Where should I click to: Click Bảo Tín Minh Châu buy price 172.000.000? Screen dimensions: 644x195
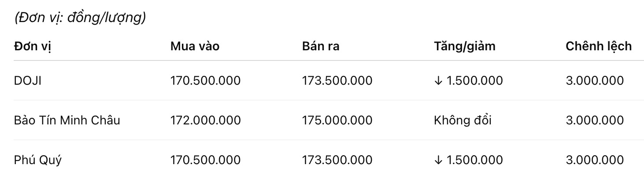click(x=205, y=120)
